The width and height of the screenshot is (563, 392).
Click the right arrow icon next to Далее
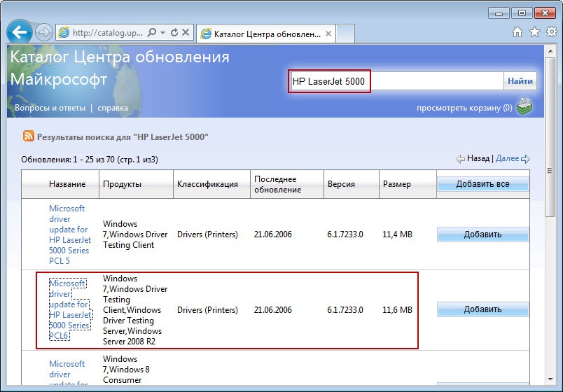[x=525, y=159]
